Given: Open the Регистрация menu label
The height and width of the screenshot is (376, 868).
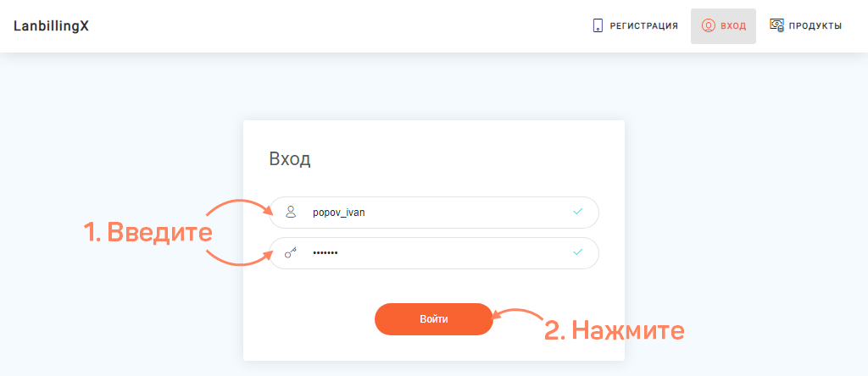Looking at the screenshot, I should [x=644, y=26].
